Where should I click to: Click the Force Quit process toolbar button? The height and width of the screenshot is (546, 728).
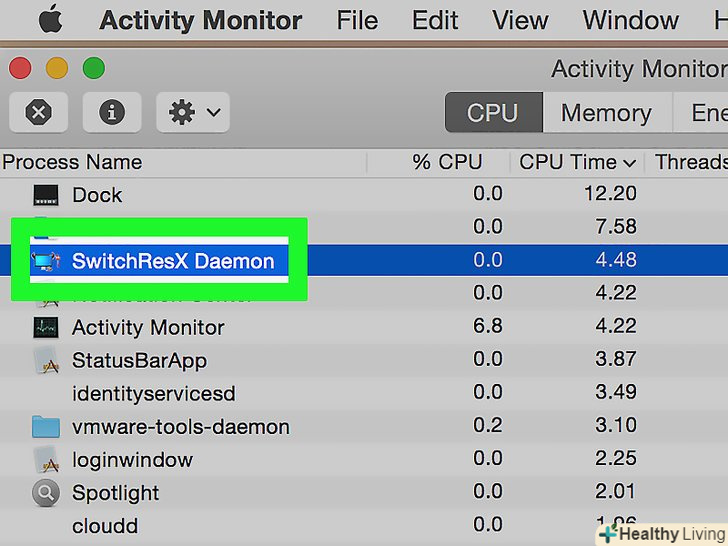tap(38, 112)
